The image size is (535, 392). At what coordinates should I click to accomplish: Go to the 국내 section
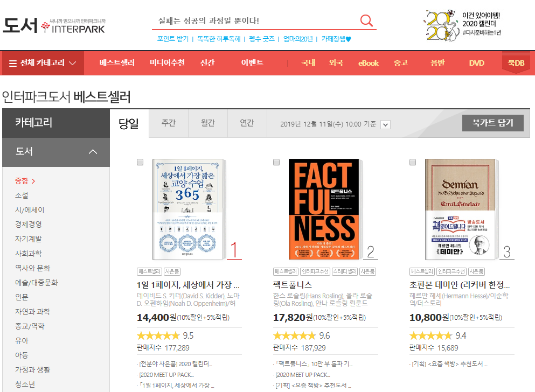pos(308,62)
